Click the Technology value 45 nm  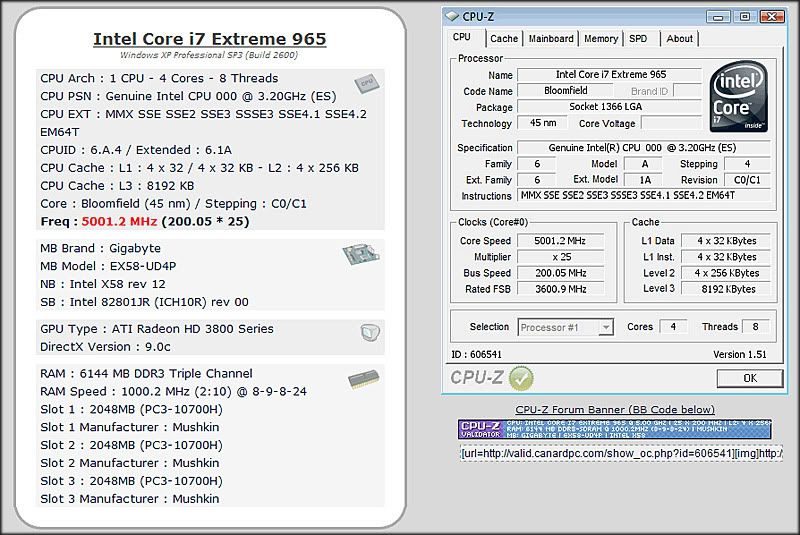tap(543, 123)
